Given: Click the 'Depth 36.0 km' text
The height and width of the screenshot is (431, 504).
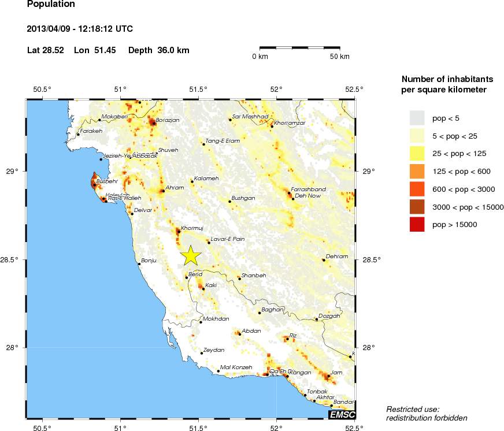Looking at the screenshot, I should 158,50.
